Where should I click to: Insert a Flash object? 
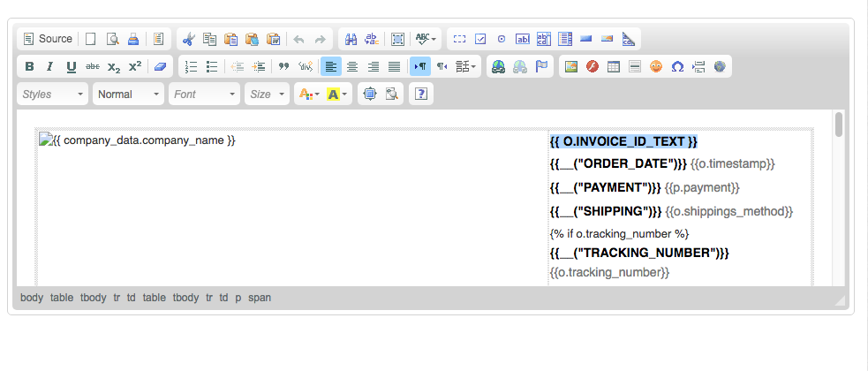(x=593, y=66)
